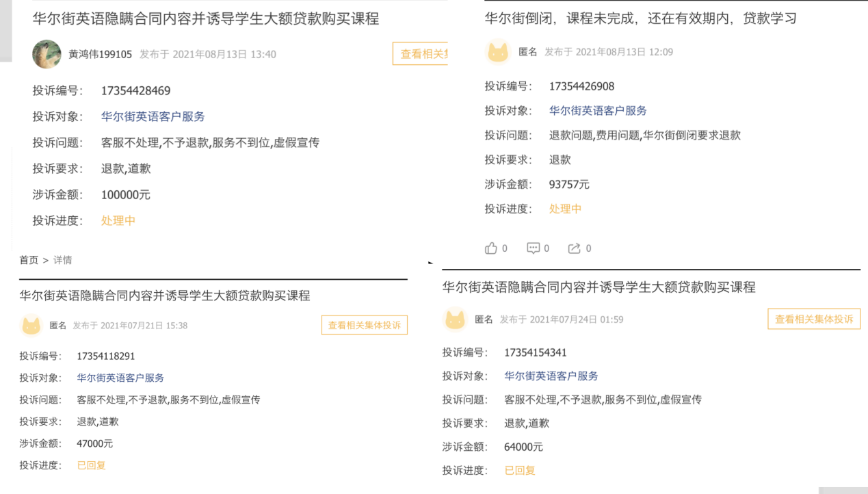This screenshot has height=494, width=868.
Task: Click the cut-off 查看相关 button beside 13:40 post
Action: pyautogui.click(x=420, y=54)
